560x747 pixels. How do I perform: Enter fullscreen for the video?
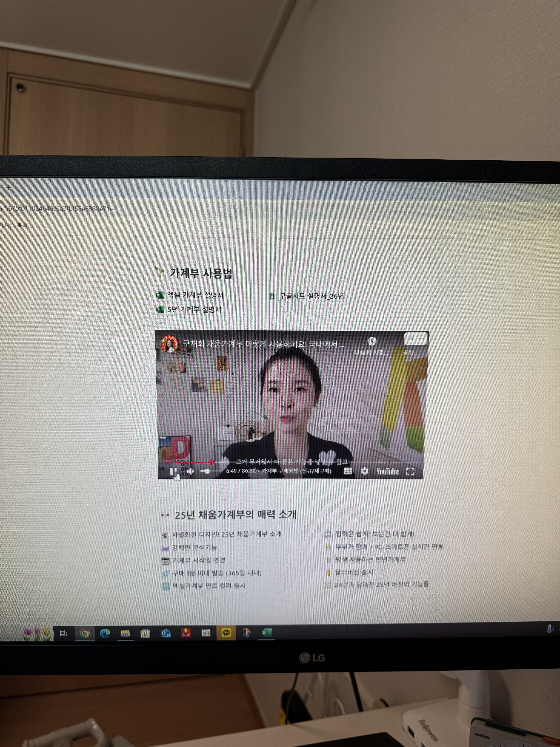tap(410, 471)
